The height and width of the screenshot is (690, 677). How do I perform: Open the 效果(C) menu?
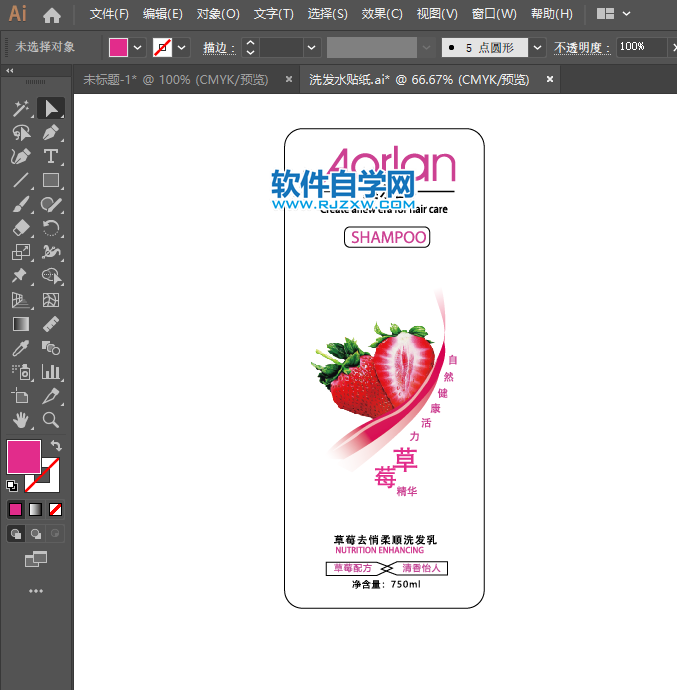[x=381, y=14]
